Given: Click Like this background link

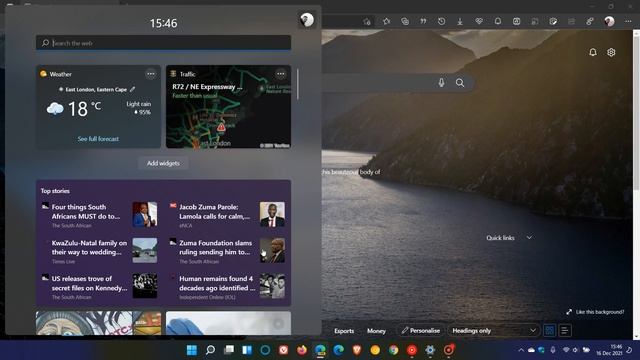Looking at the screenshot, I should pyautogui.click(x=596, y=312).
